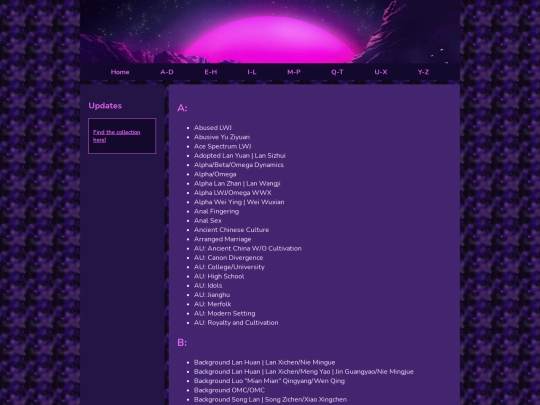Open the Q-T navigation page
This screenshot has height=405, width=540.
coord(337,72)
